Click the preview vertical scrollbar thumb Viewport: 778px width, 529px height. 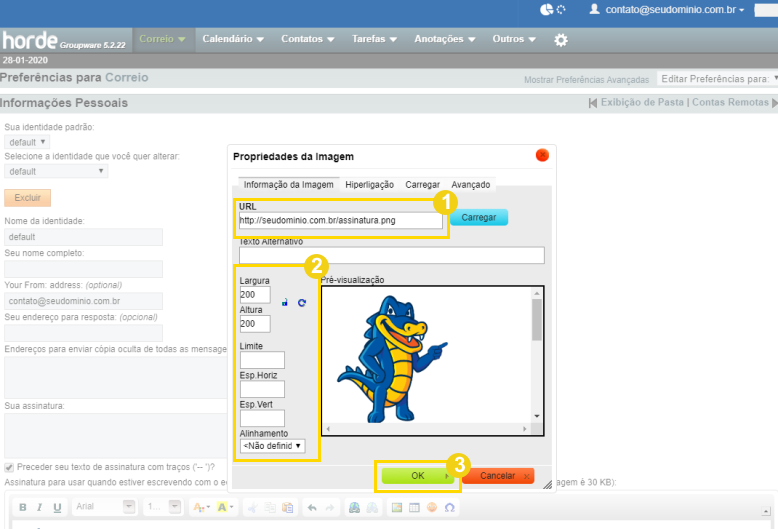pos(536,320)
